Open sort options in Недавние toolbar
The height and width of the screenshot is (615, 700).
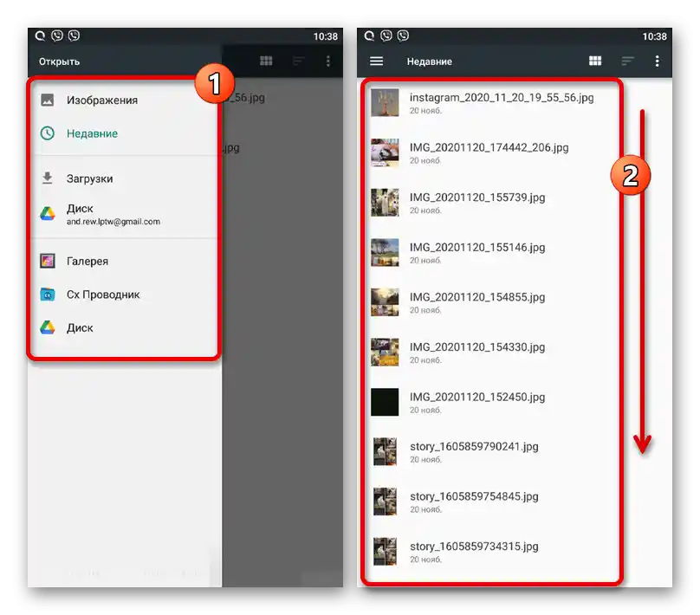coord(628,61)
